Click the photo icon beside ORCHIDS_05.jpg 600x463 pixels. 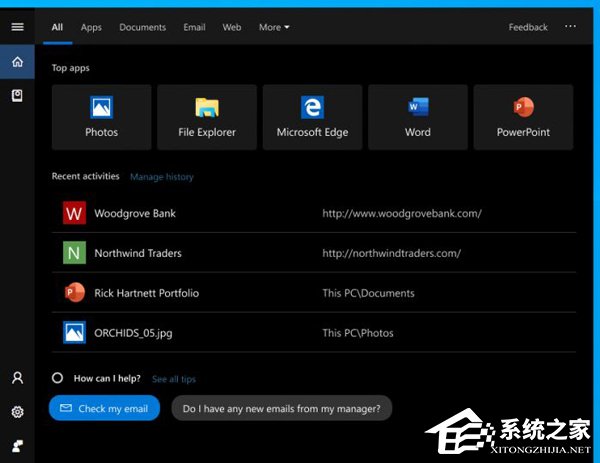coord(74,333)
